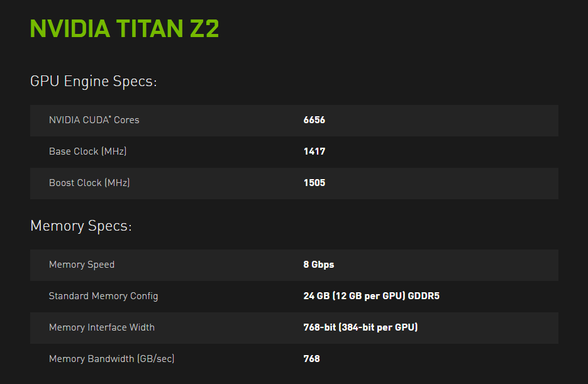The image size is (588, 384).
Task: Select the 6656 cores value
Action: (x=314, y=120)
